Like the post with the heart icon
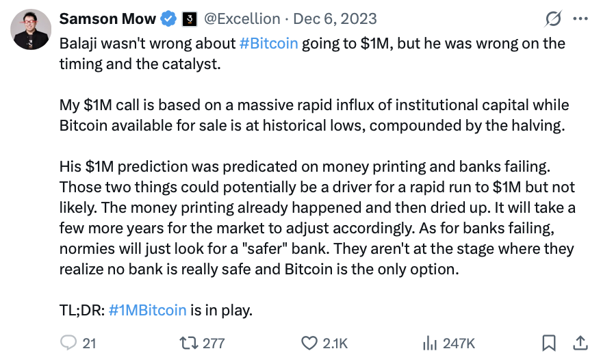The width and height of the screenshot is (601, 364). coord(311,343)
